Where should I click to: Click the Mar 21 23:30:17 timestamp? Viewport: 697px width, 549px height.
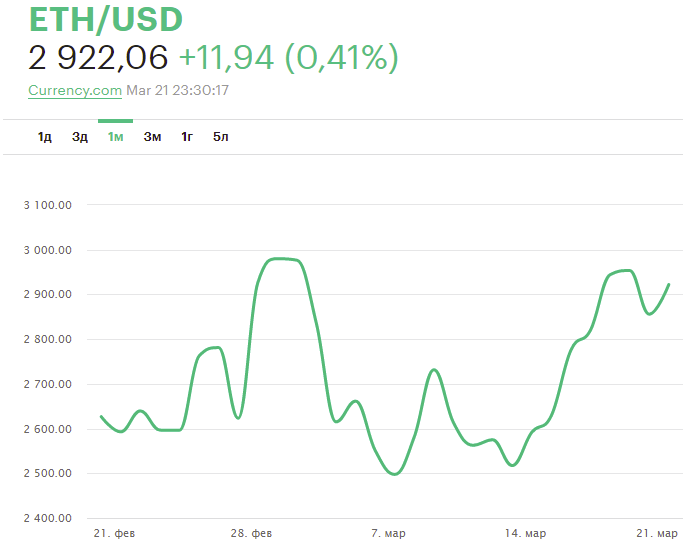tap(178, 90)
